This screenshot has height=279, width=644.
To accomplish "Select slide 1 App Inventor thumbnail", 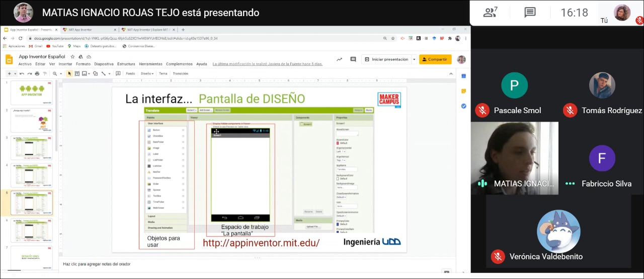I will (31, 93).
